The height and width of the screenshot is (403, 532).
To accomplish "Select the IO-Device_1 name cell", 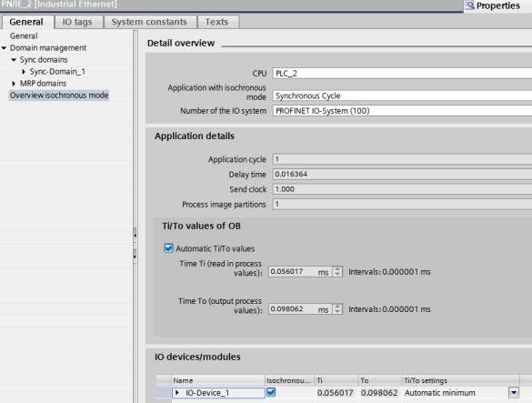I will (218, 393).
